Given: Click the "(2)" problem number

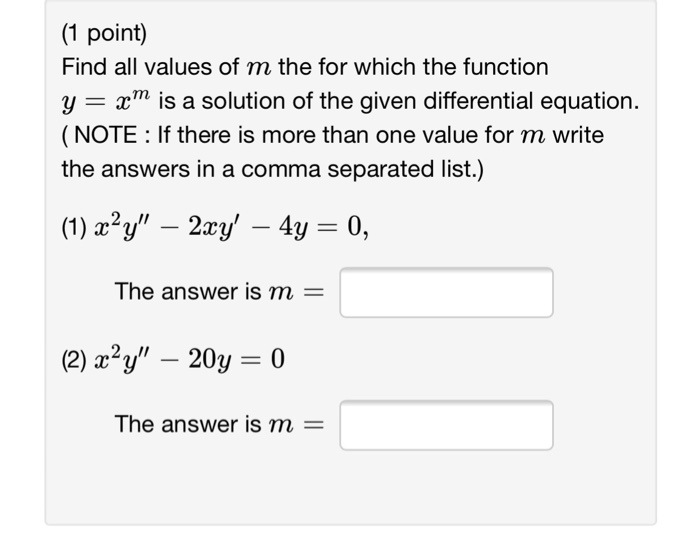Looking at the screenshot, I should (74, 360).
